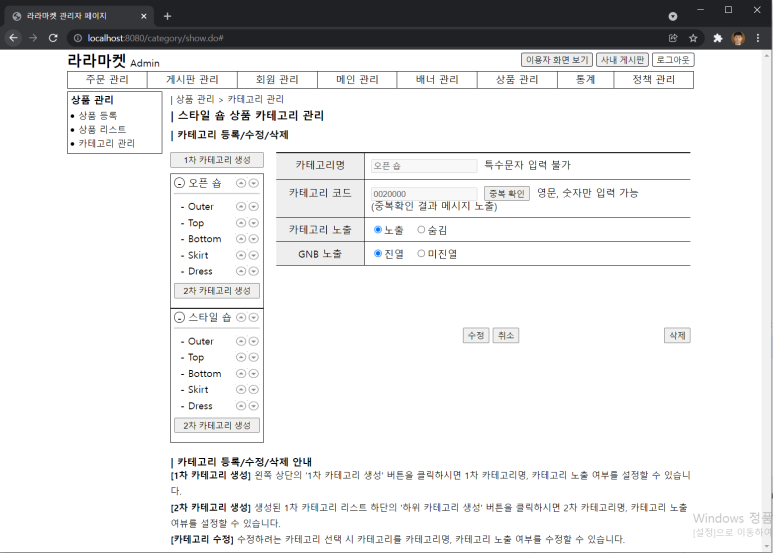The width and height of the screenshot is (773, 553).
Task: Move Top up under 스타일 숍
Action: [241, 357]
